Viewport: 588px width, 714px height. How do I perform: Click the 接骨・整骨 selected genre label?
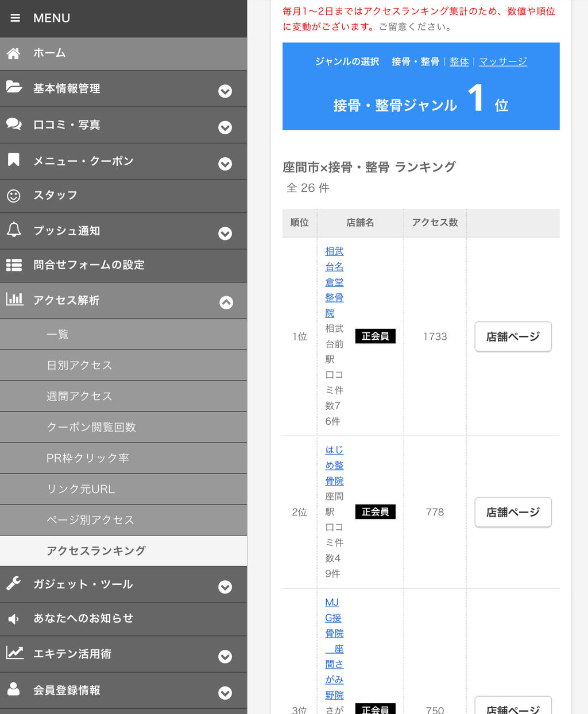416,61
